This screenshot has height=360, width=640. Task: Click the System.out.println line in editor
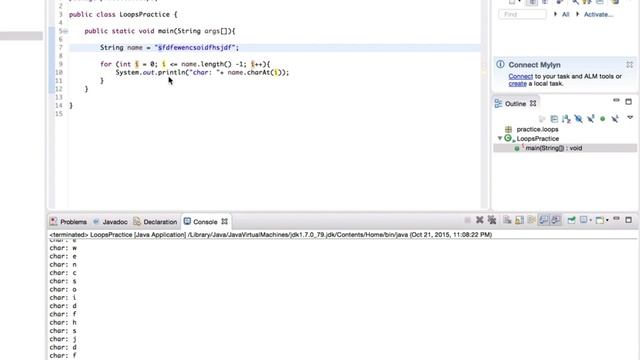(202, 73)
